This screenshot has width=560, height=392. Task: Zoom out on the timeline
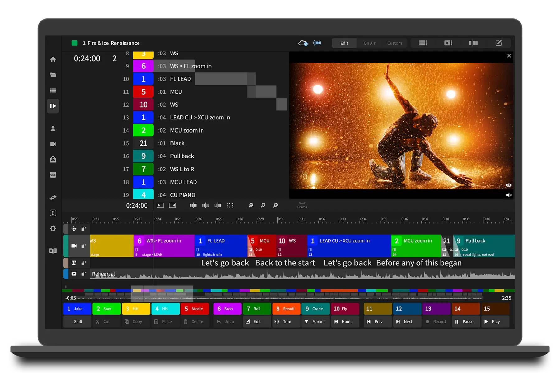click(x=251, y=205)
